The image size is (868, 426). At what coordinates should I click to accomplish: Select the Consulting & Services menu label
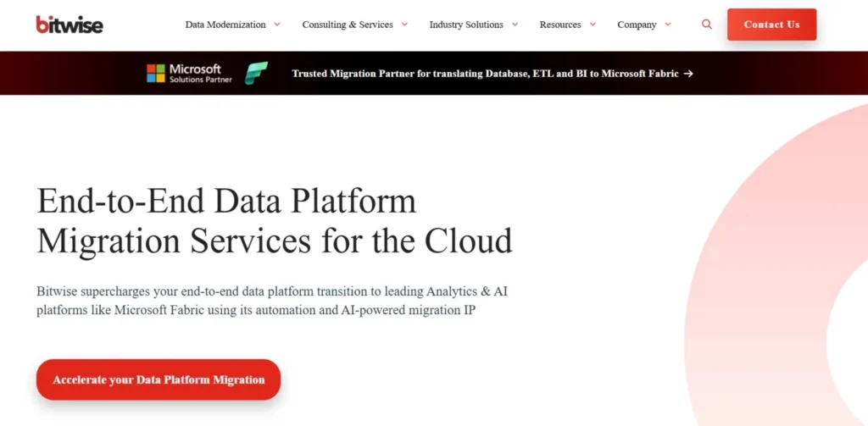348,25
